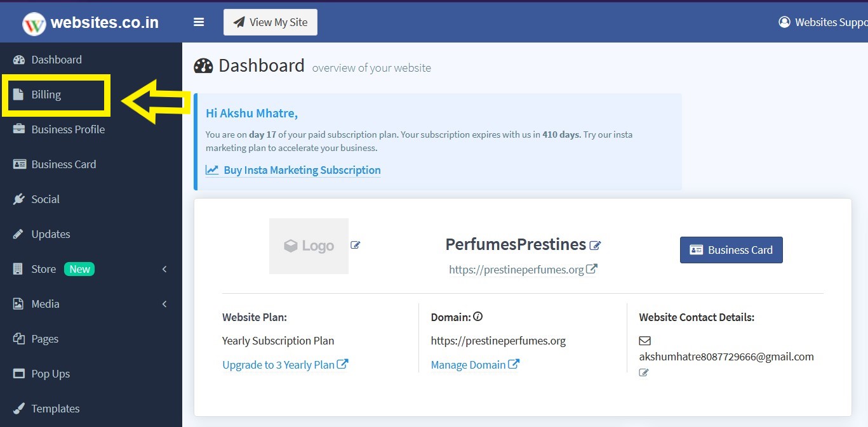This screenshot has height=427, width=868.
Task: Click the green New badge on Store
Action: coord(79,269)
